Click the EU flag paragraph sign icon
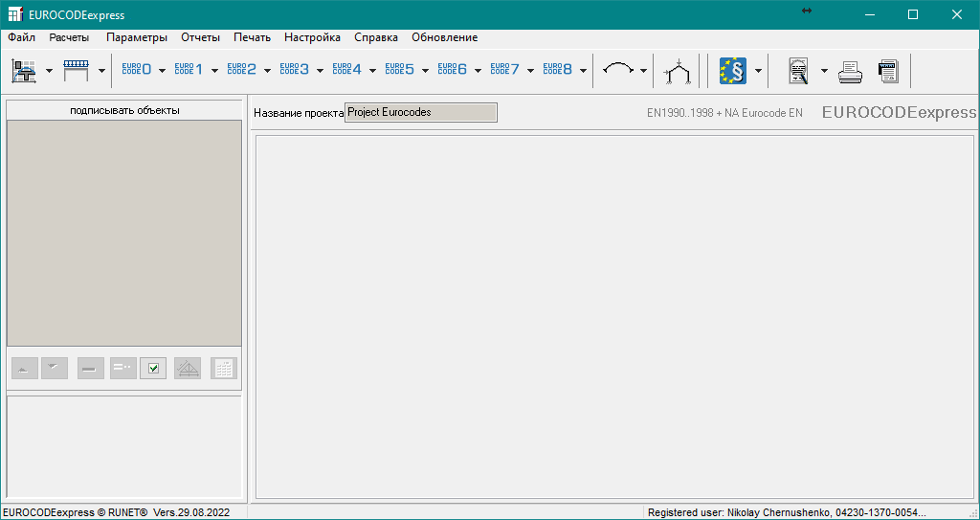This screenshot has width=980, height=520. tap(733, 71)
